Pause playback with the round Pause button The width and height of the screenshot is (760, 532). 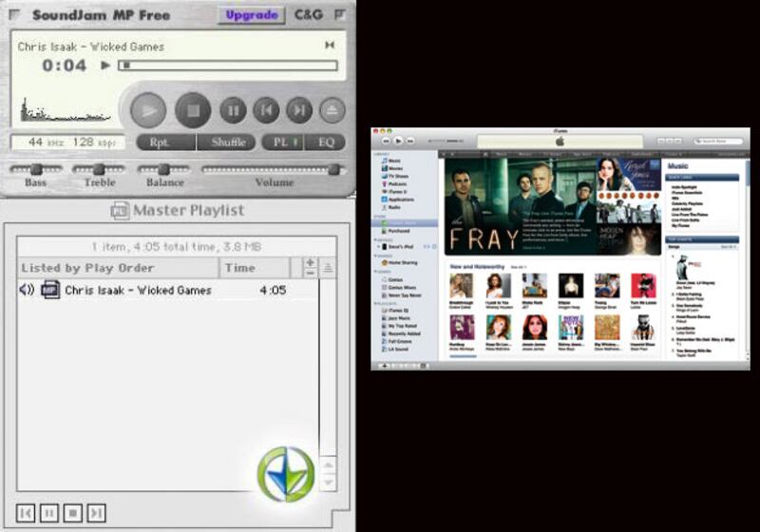pyautogui.click(x=233, y=110)
